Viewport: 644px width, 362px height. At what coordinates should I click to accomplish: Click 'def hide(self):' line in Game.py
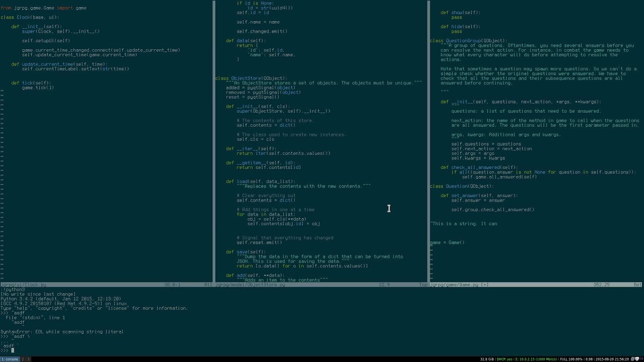460,27
